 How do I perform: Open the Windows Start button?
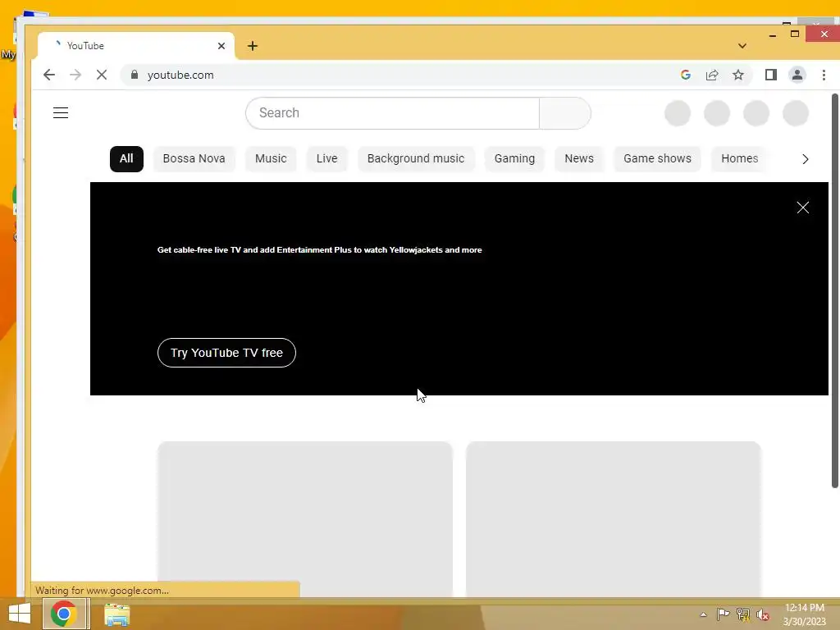pos(20,614)
